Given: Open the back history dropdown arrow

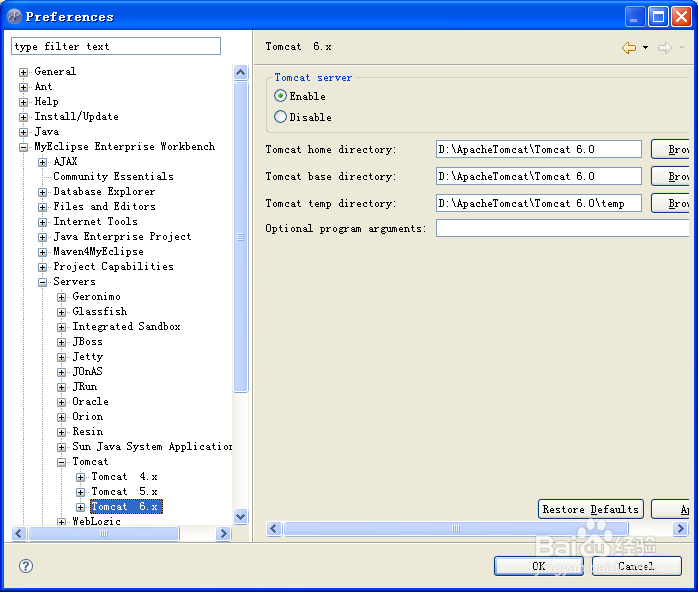Looking at the screenshot, I should 645,48.
